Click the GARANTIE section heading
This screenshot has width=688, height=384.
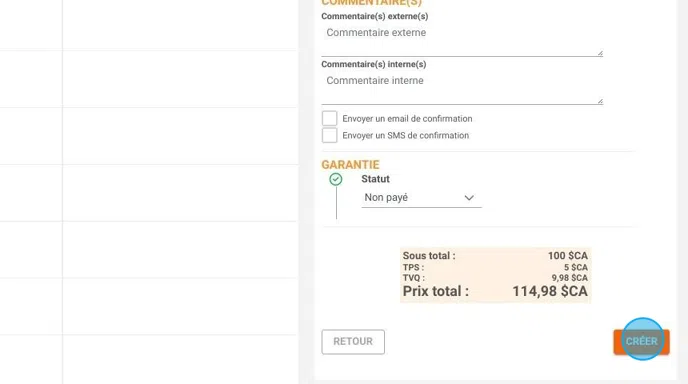pyautogui.click(x=350, y=165)
